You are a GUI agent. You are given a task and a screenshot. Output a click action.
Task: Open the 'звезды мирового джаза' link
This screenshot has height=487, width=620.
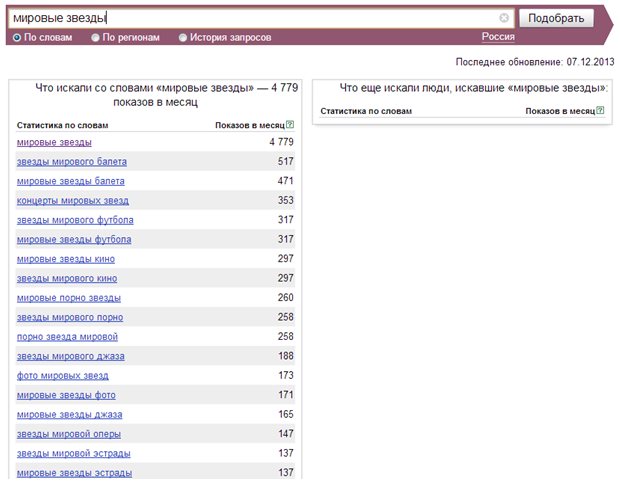(70, 356)
